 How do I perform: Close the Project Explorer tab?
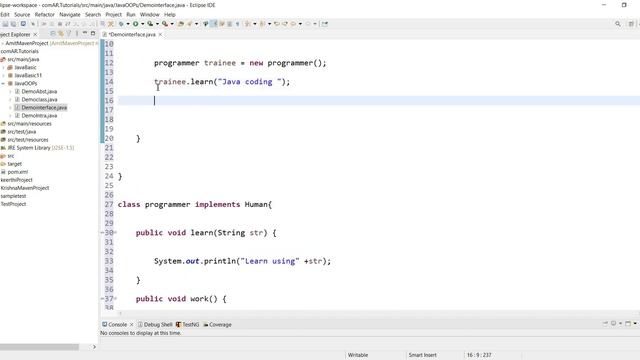point(35,34)
